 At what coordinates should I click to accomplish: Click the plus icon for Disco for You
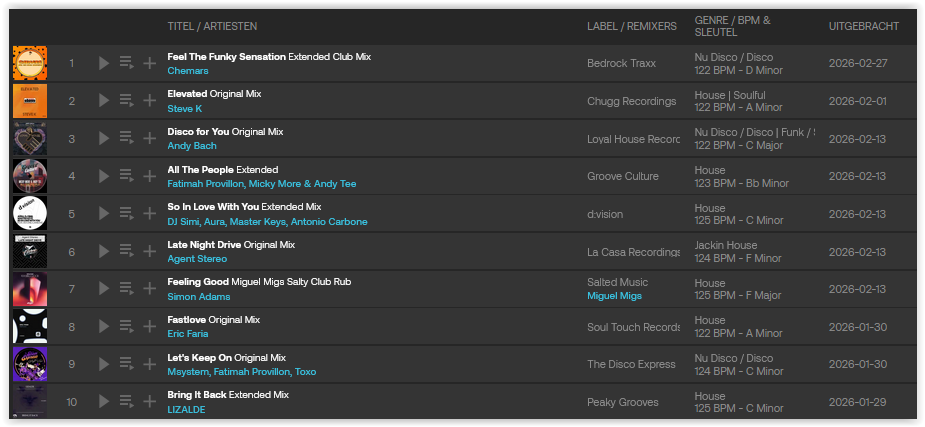pyautogui.click(x=149, y=138)
